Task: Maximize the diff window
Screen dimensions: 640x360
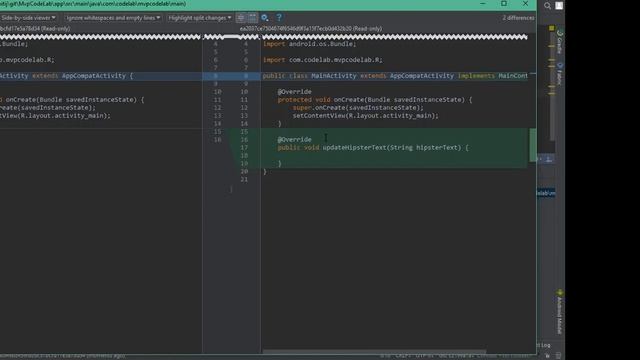Action: tap(504, 4)
